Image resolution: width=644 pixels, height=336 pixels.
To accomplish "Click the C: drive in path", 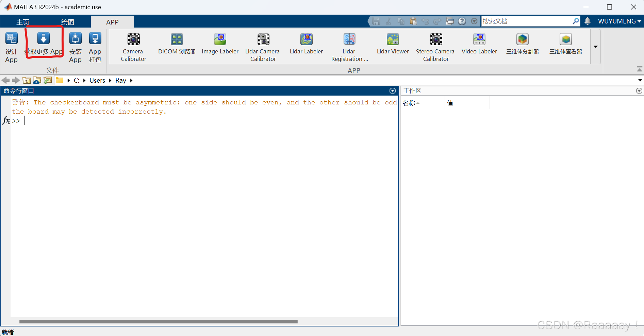I will pyautogui.click(x=77, y=81).
